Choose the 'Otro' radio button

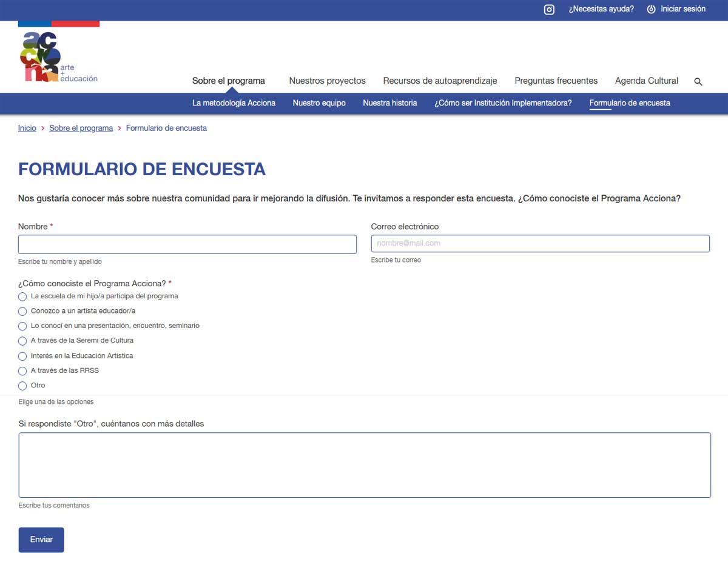[22, 386]
